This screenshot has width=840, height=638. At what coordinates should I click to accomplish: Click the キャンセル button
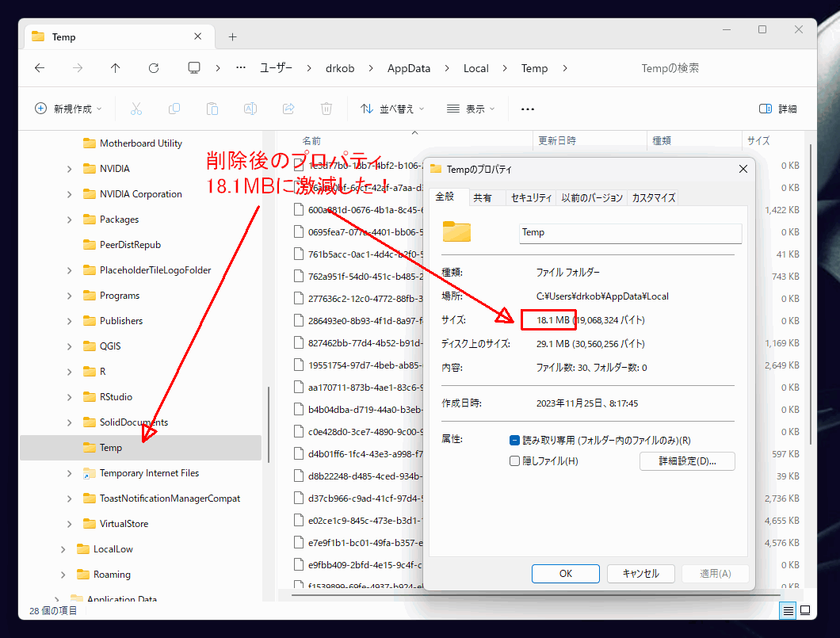[641, 574]
